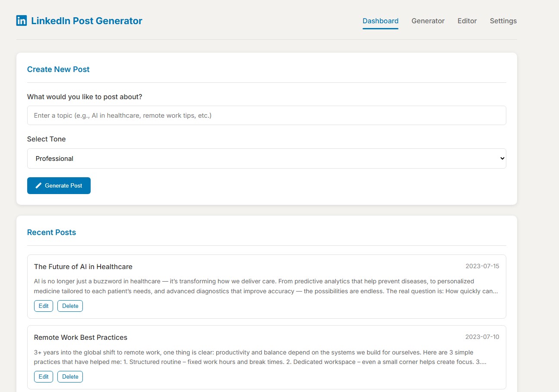Click the "Select Tone" label

click(x=47, y=139)
